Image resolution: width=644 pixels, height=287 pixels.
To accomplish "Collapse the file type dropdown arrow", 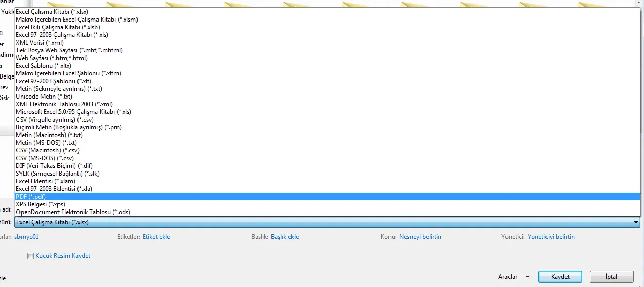I will tap(636, 222).
